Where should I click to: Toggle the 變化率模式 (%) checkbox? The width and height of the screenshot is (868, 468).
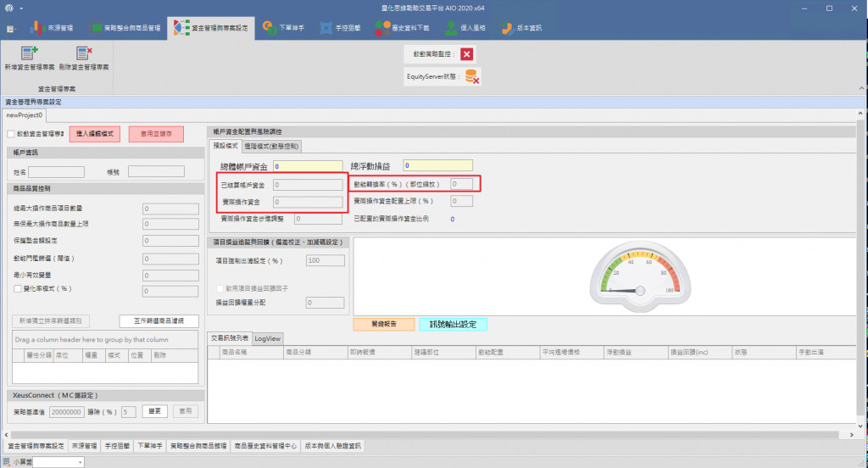(17, 289)
